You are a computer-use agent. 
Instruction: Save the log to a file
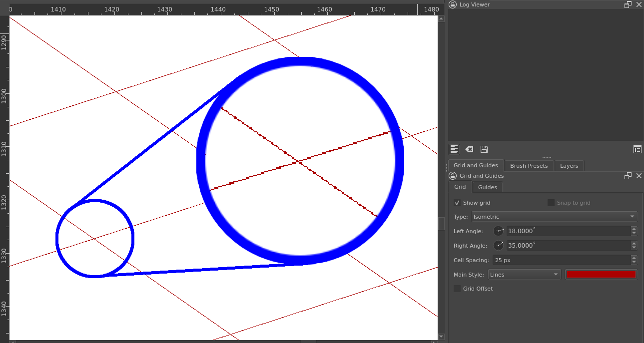tap(484, 149)
